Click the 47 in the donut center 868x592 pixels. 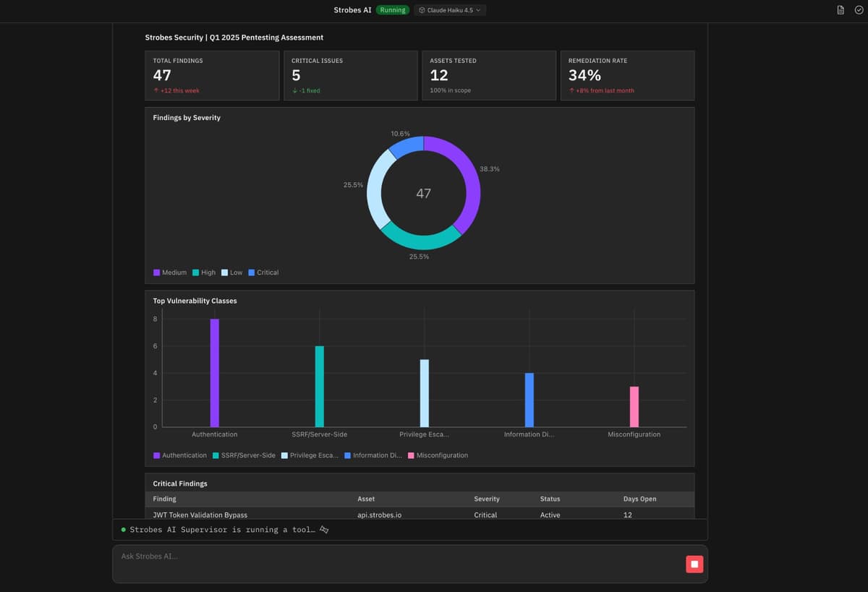(424, 193)
